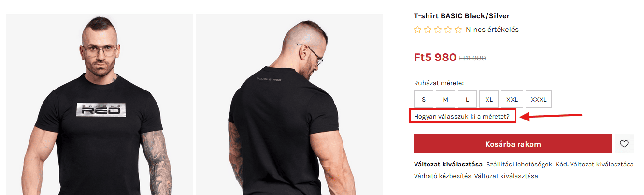
Task: Open the 'Nincs értékelés' reviews text
Action: point(492,30)
